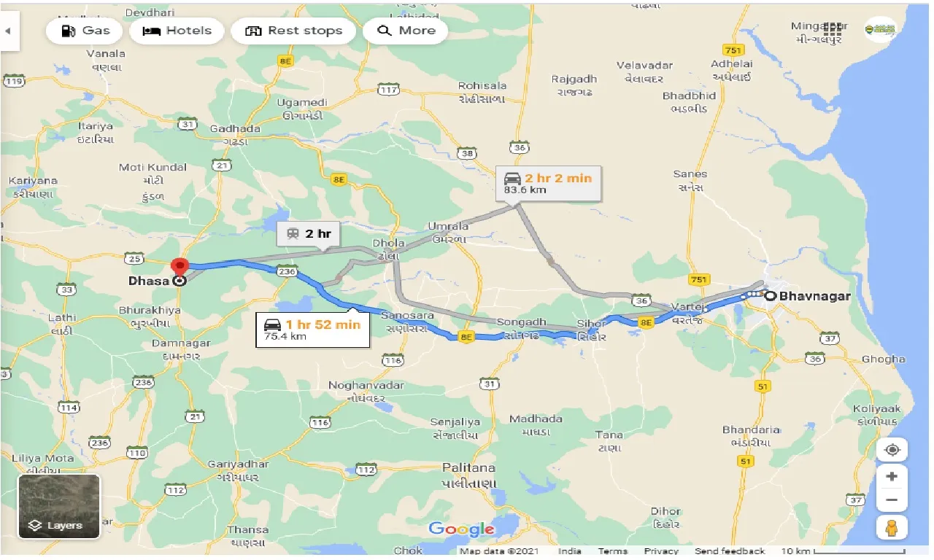Viewport: 934px width, 560px height.
Task: Collapse the side panel arrow
Action: point(9,31)
